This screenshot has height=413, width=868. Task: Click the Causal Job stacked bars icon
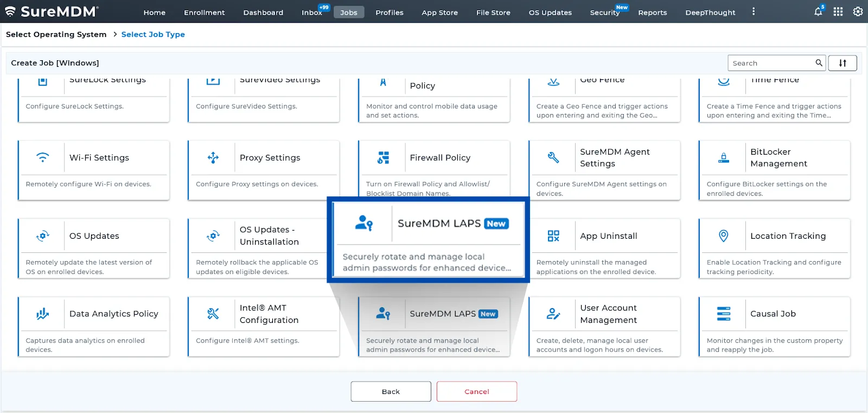coord(724,314)
